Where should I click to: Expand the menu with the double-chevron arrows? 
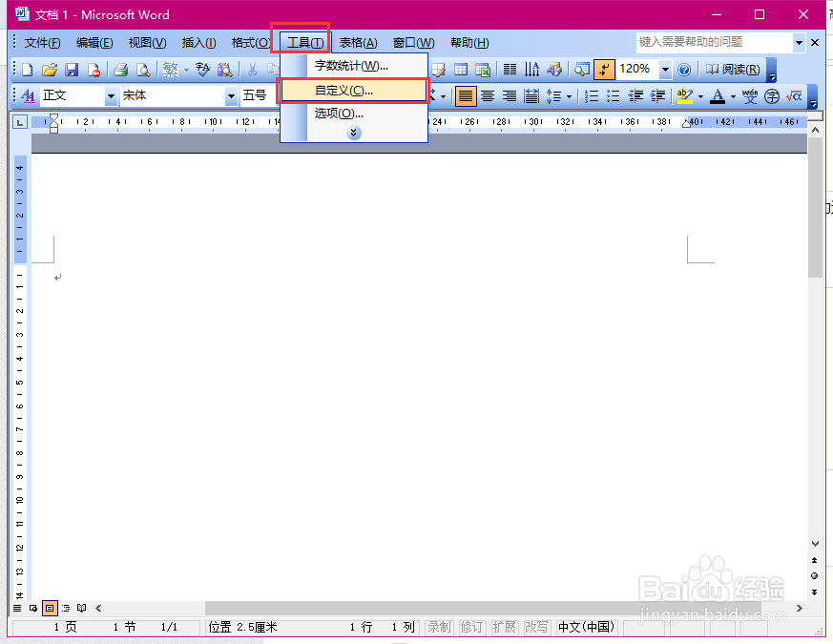[353, 132]
